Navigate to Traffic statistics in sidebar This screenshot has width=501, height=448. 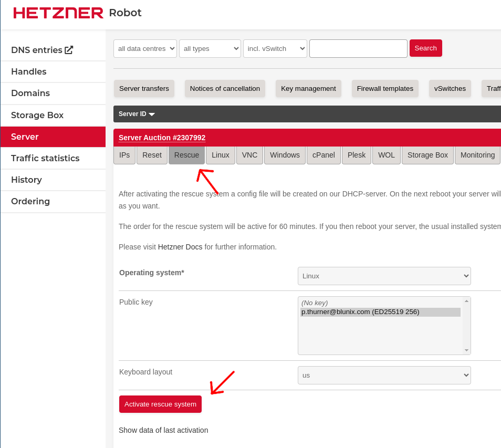pyautogui.click(x=45, y=158)
